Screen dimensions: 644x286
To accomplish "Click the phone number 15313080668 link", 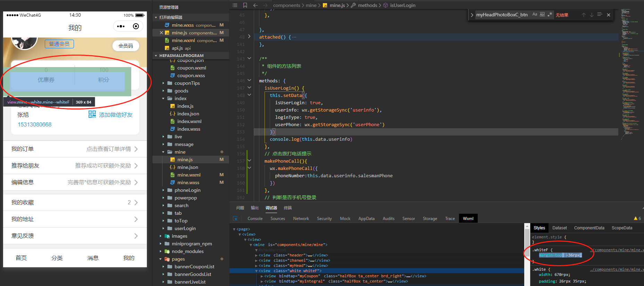I will [x=35, y=124].
